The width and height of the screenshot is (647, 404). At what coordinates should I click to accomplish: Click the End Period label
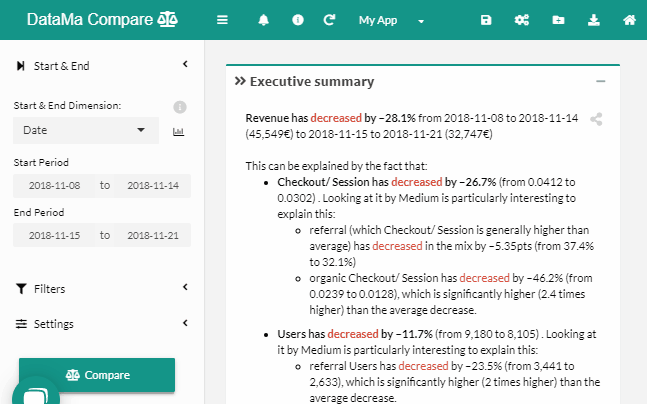39,213
